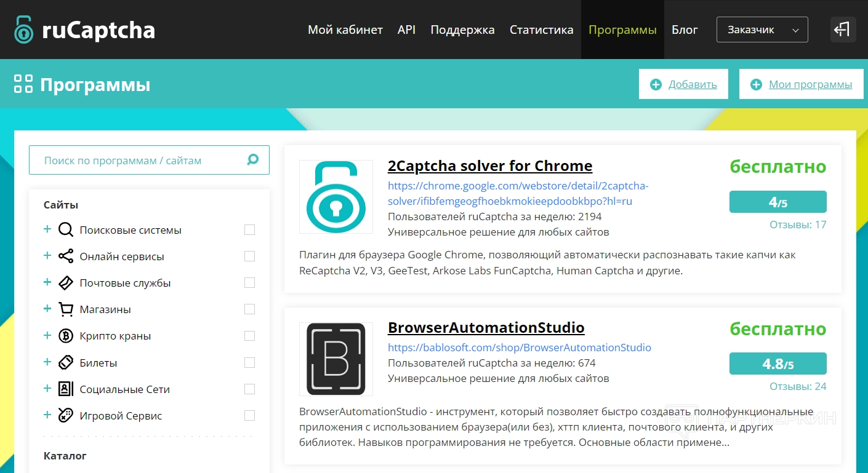This screenshot has width=868, height=473.
Task: Check the Магазины checkbox
Action: [249, 309]
